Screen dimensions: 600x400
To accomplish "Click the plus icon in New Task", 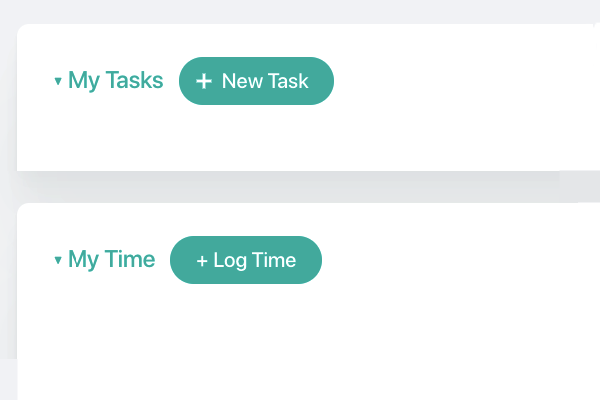I will tap(204, 81).
